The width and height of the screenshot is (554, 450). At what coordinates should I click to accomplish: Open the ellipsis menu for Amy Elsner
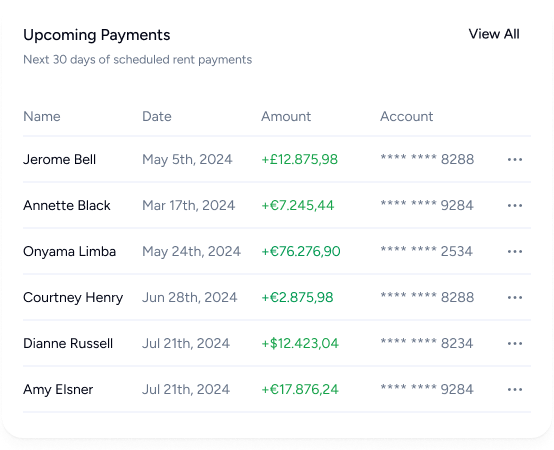[x=515, y=390]
